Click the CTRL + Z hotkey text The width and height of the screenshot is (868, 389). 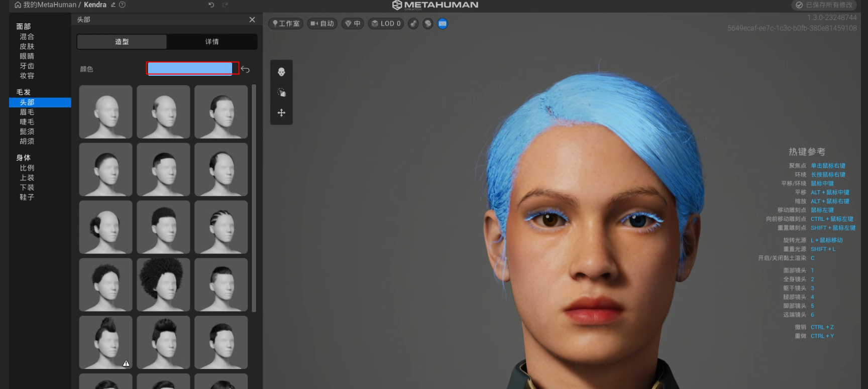click(822, 327)
